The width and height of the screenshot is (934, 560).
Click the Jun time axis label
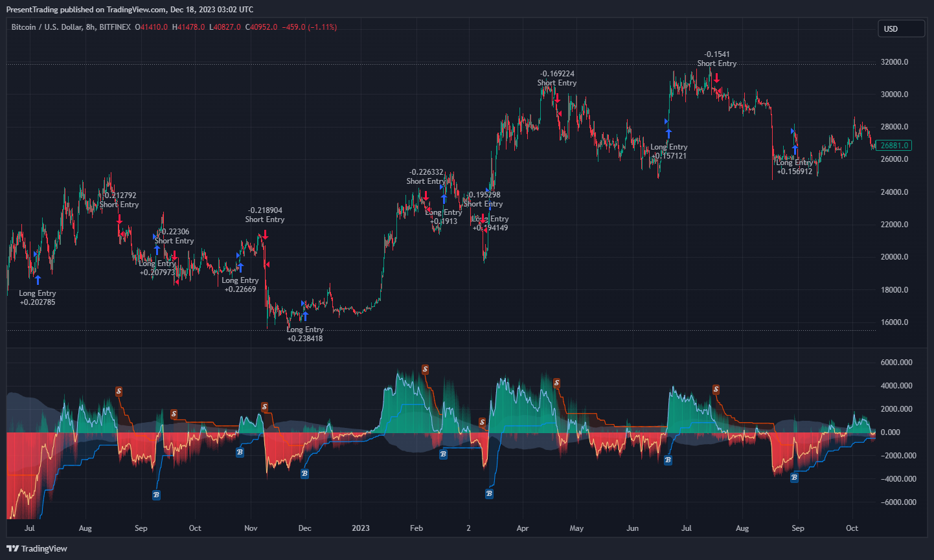tap(632, 528)
